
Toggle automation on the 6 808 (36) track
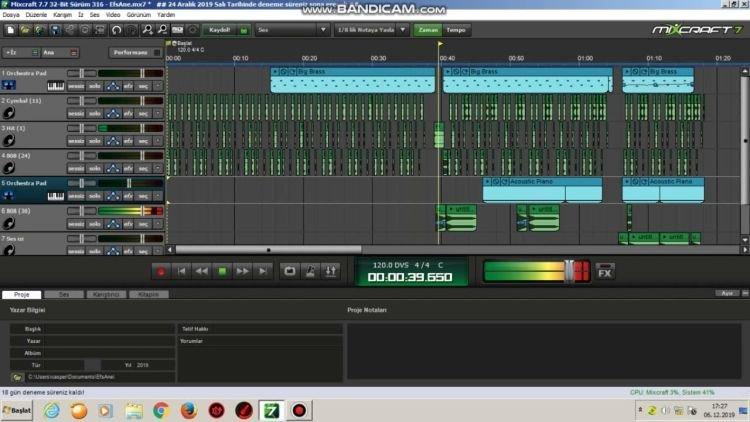pos(113,223)
